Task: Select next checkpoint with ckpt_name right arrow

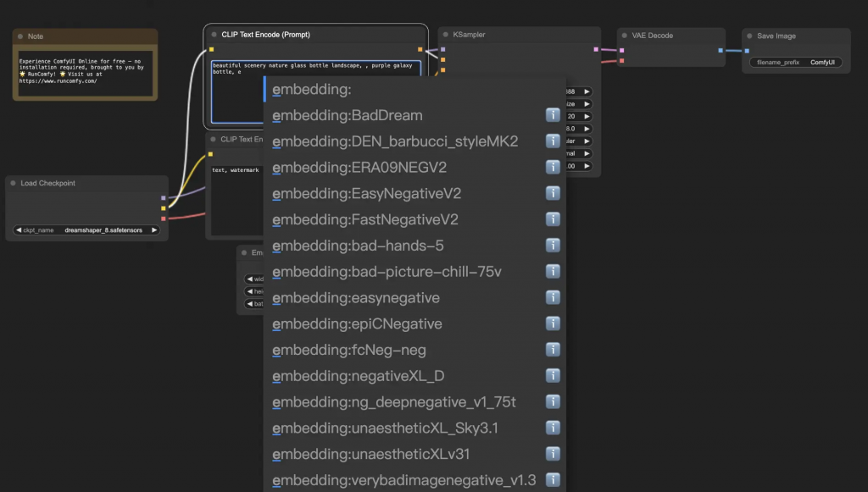Action: pos(154,230)
